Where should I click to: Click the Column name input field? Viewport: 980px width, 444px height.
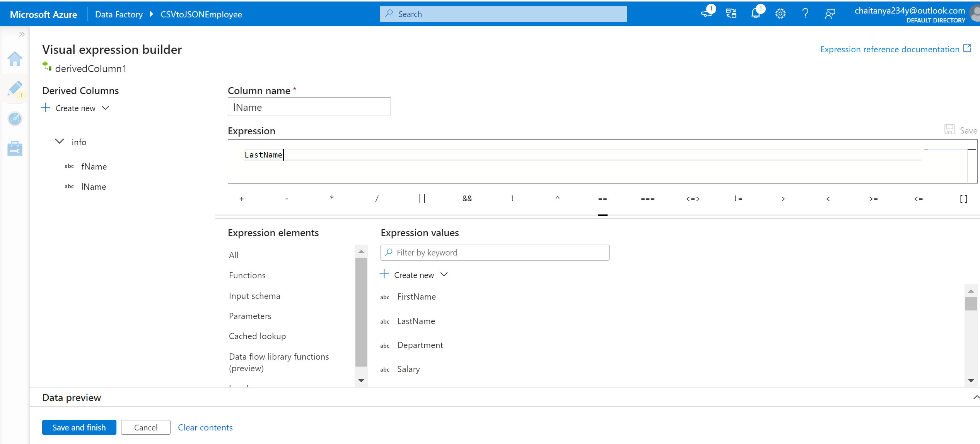(x=309, y=106)
